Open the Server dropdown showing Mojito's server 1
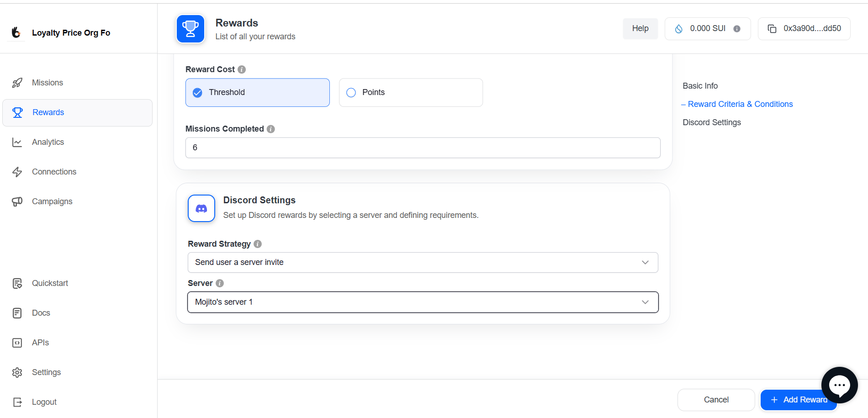 click(x=423, y=302)
